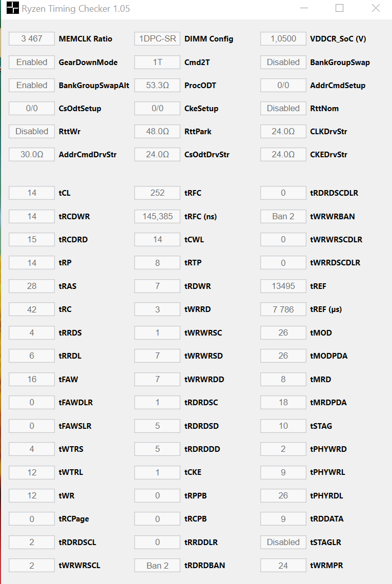Image resolution: width=392 pixels, height=584 pixels.
Task: Minimize the Ryzen Timing Checker window
Action: coord(304,9)
